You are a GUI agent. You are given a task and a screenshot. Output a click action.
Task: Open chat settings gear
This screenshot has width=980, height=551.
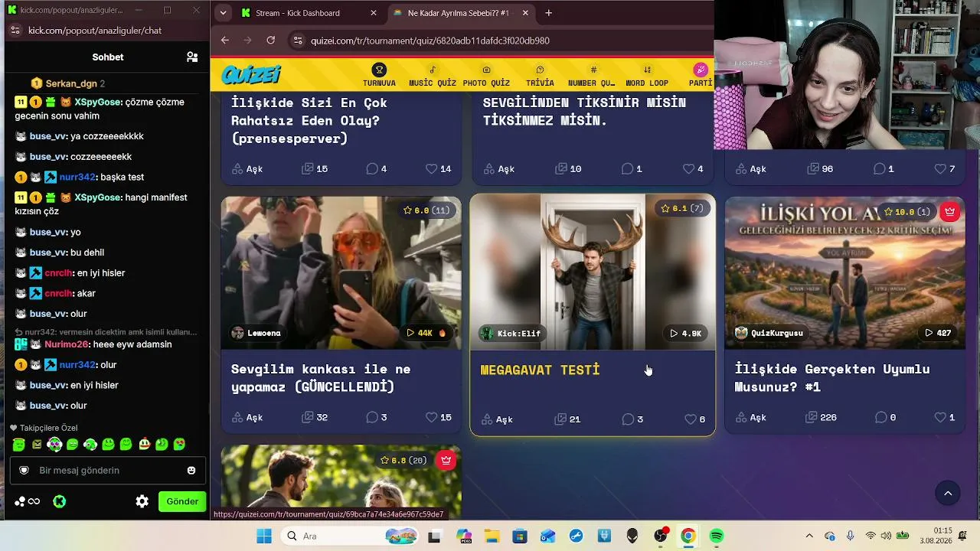tap(142, 501)
